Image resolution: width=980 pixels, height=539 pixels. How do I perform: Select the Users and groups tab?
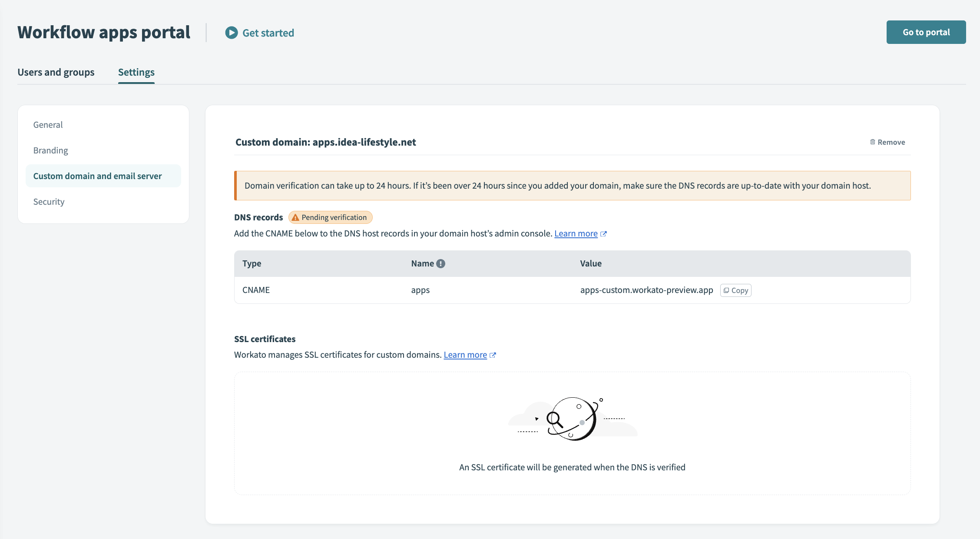coord(56,71)
